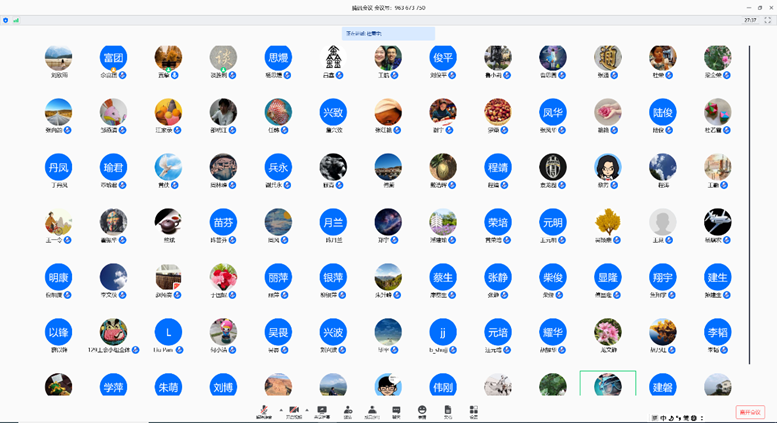Screen dimensions: 777x423
Task: Check the network signal bars icon
Action: click(x=16, y=20)
